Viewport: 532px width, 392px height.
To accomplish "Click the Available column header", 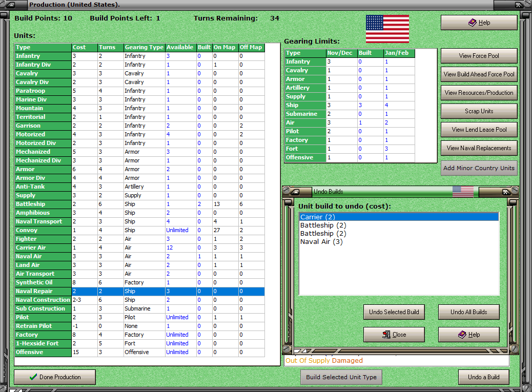I will pos(181,48).
